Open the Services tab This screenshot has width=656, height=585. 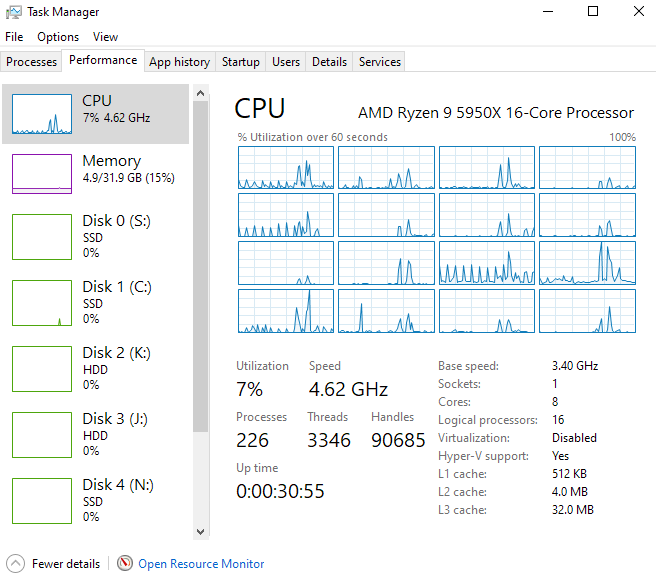(379, 62)
